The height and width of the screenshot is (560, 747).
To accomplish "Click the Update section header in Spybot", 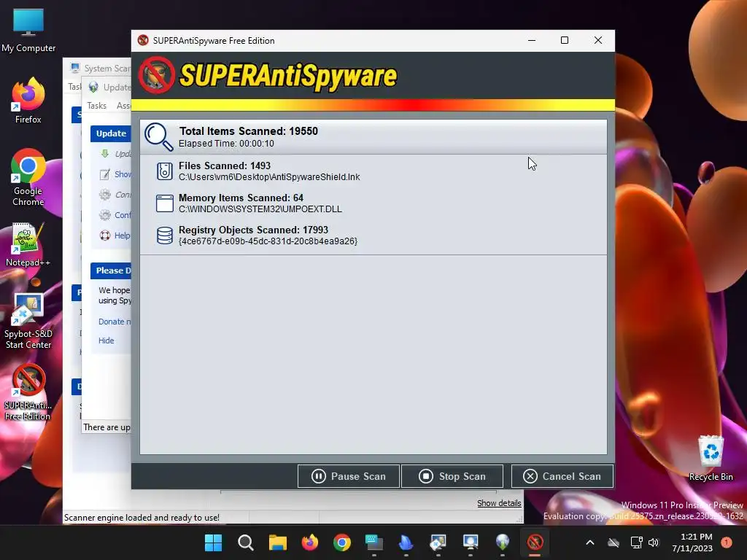I will [111, 133].
